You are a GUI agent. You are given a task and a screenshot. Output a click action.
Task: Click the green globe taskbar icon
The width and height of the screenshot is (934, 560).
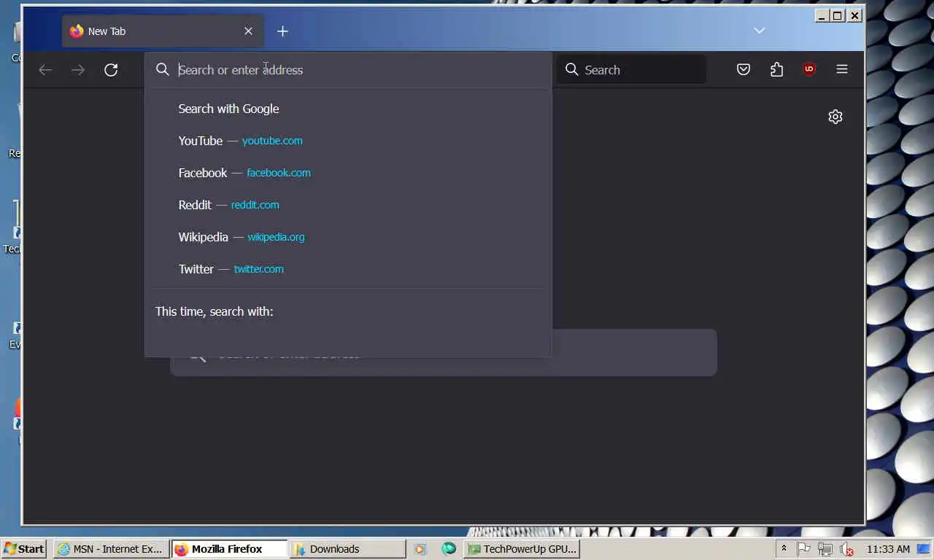[x=449, y=548]
